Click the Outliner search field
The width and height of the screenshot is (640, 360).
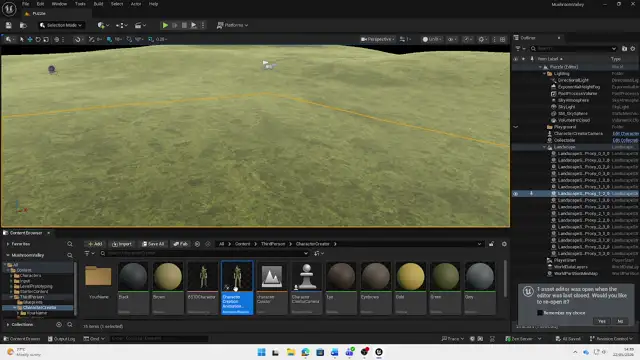[573, 49]
